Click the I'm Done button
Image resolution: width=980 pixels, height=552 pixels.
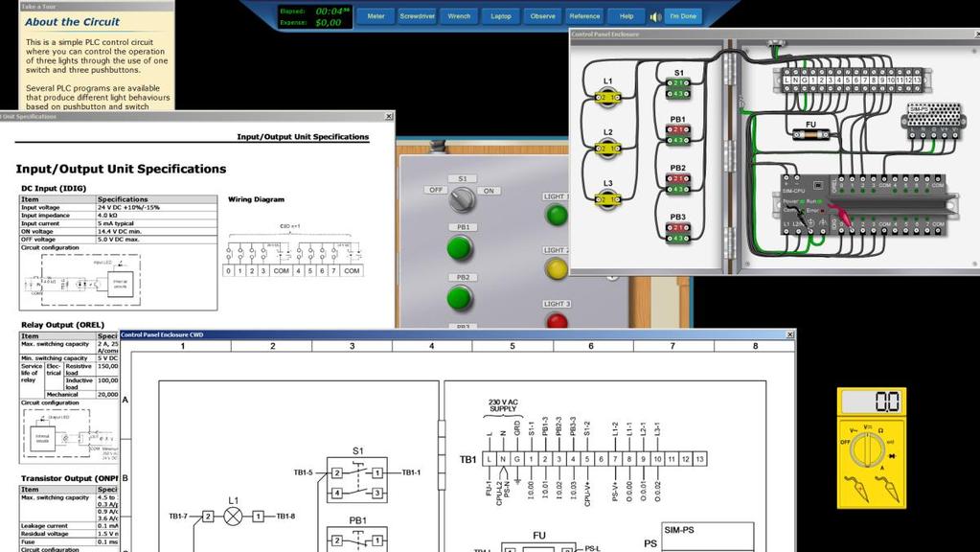tap(682, 16)
